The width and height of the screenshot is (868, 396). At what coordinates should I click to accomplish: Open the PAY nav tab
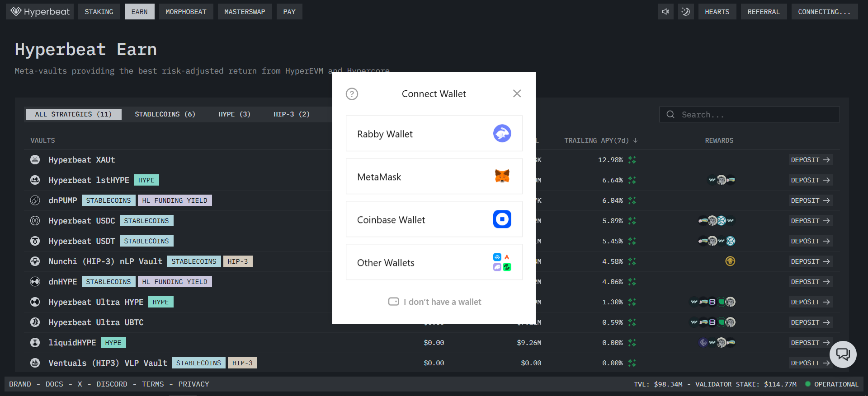click(289, 12)
